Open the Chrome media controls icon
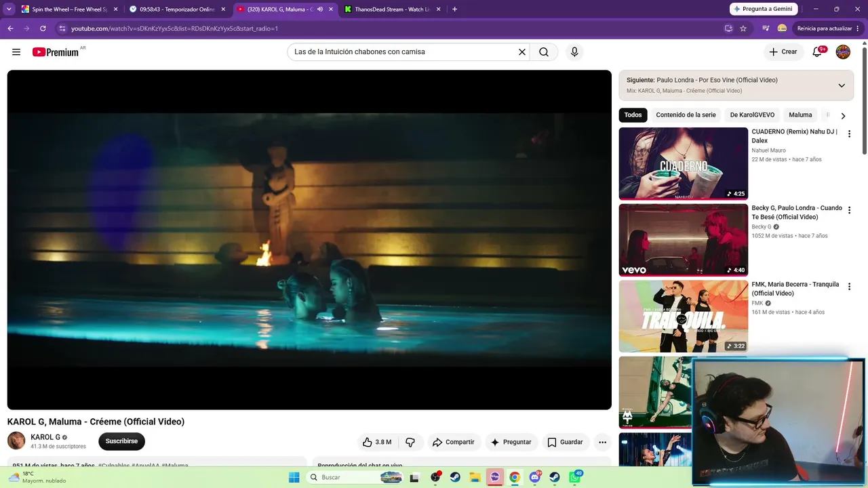The height and width of the screenshot is (488, 868). tap(766, 28)
